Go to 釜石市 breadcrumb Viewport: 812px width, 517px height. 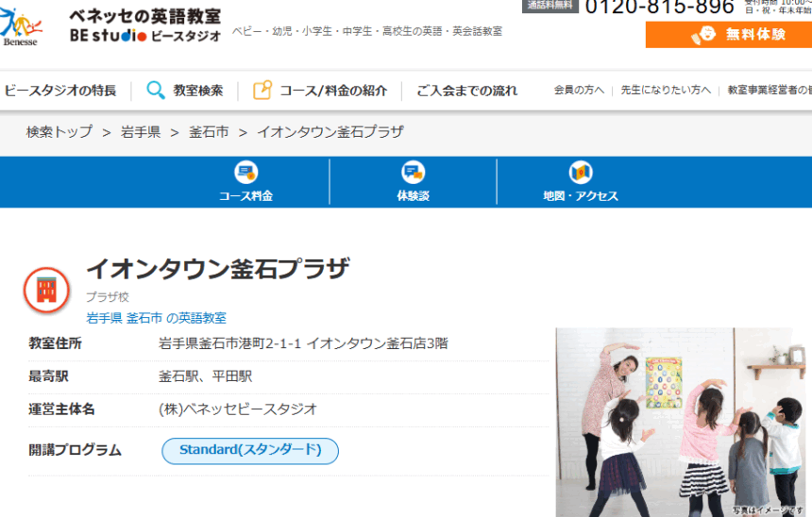click(209, 132)
